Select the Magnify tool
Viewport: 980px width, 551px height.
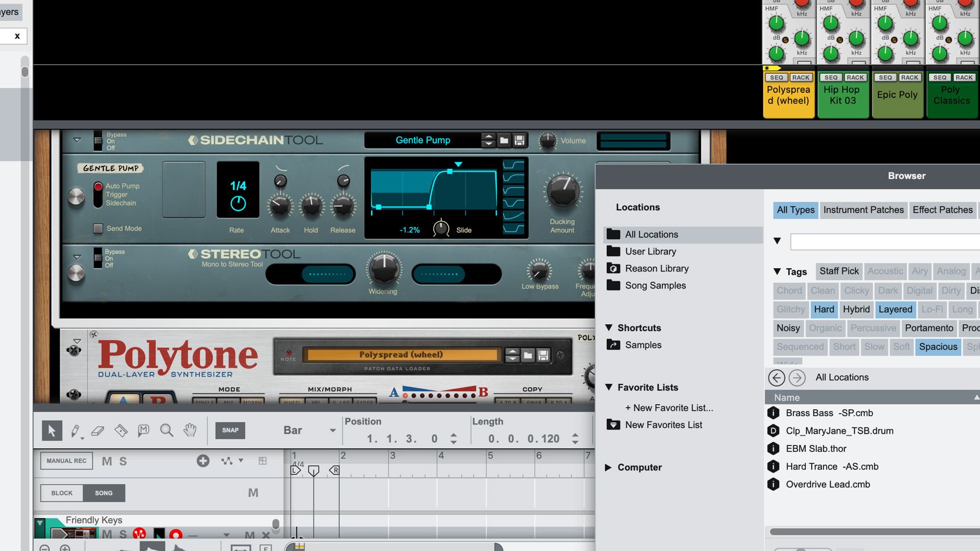pos(167,431)
